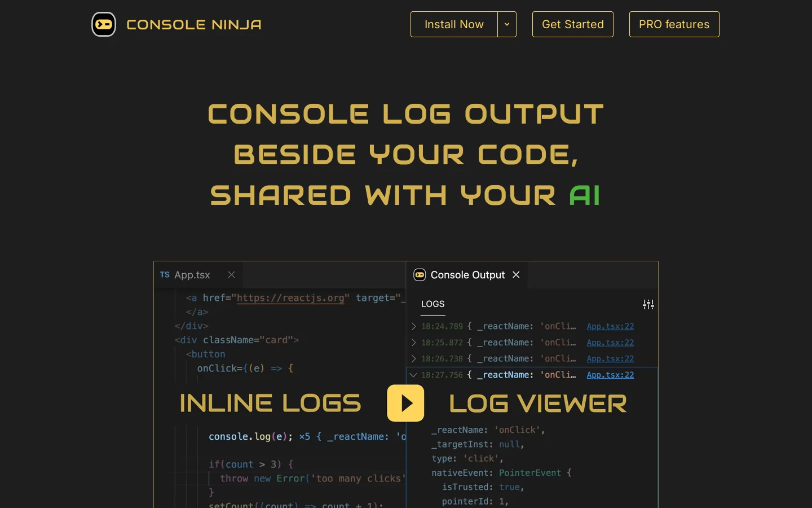Click the INLINE LOGS label
Image resolution: width=812 pixels, height=508 pixels.
click(x=270, y=404)
